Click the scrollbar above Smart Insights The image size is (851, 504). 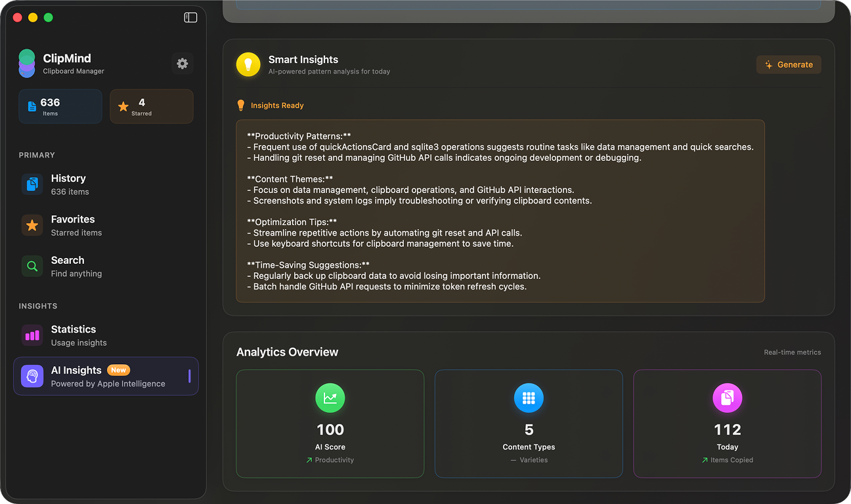(x=529, y=5)
